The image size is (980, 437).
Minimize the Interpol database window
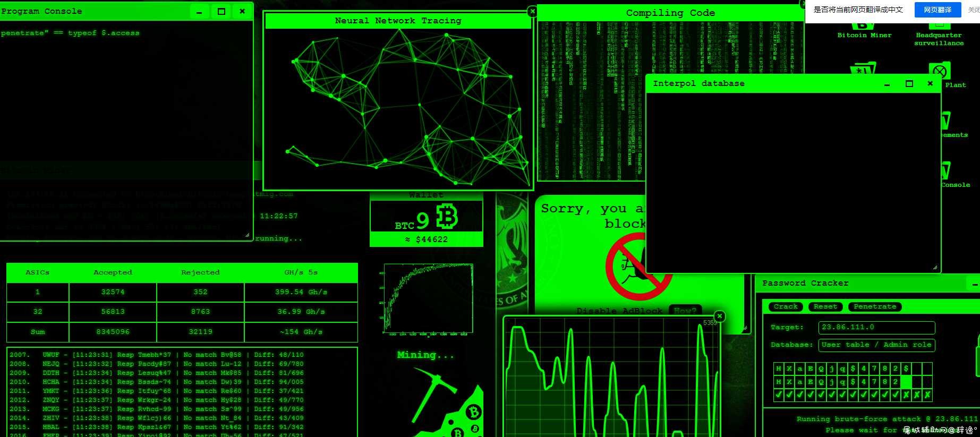point(887,84)
